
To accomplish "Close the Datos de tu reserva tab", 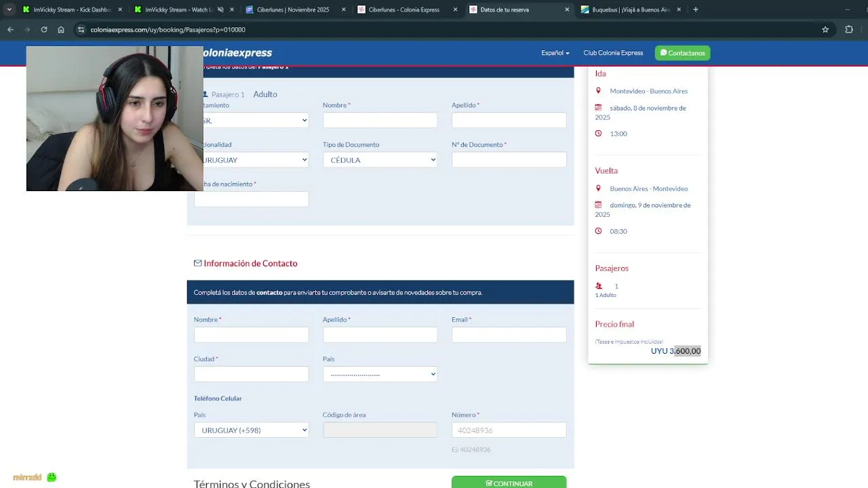I will (567, 9).
